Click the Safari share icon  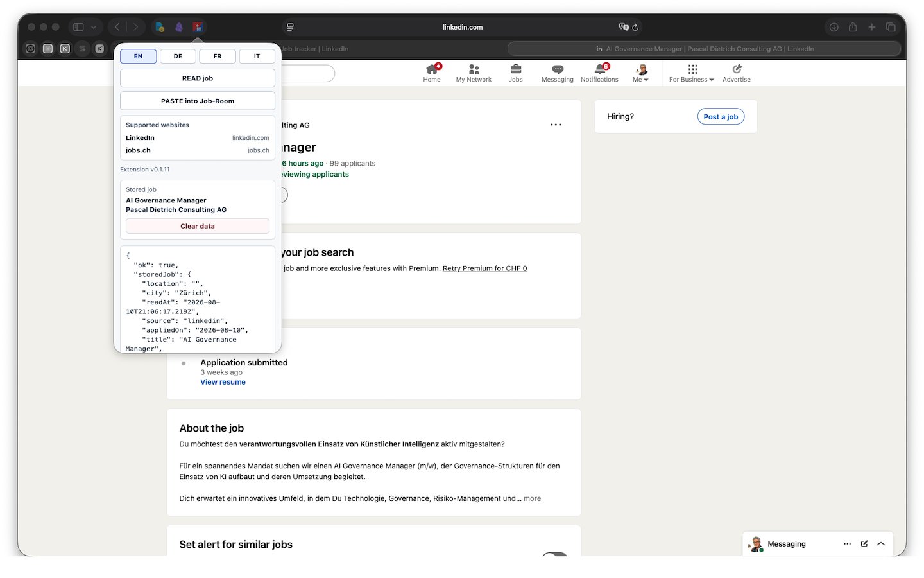(853, 27)
